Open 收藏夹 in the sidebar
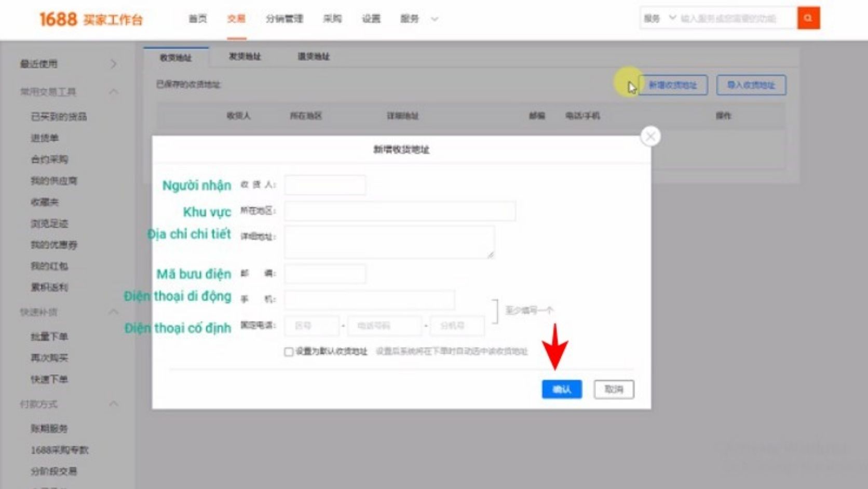The image size is (868, 489). [x=45, y=202]
